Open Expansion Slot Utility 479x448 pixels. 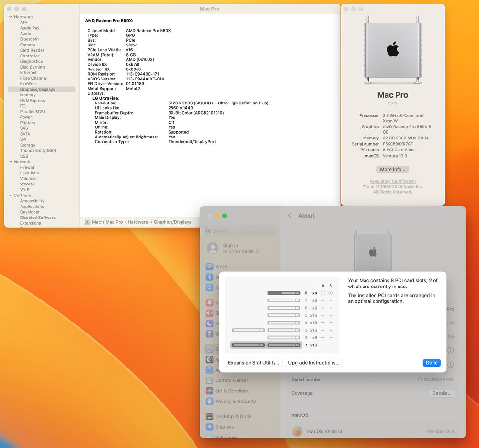[253, 363]
